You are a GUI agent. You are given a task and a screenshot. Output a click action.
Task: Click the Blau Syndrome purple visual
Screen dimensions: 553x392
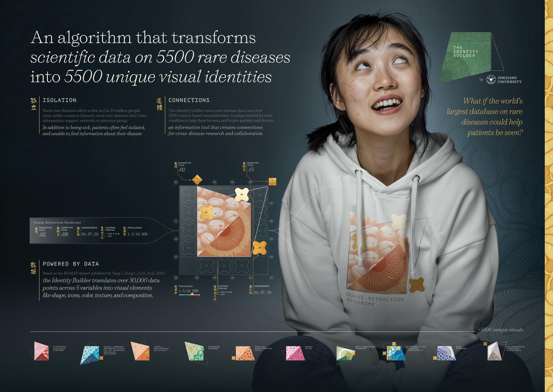[x=446, y=353]
